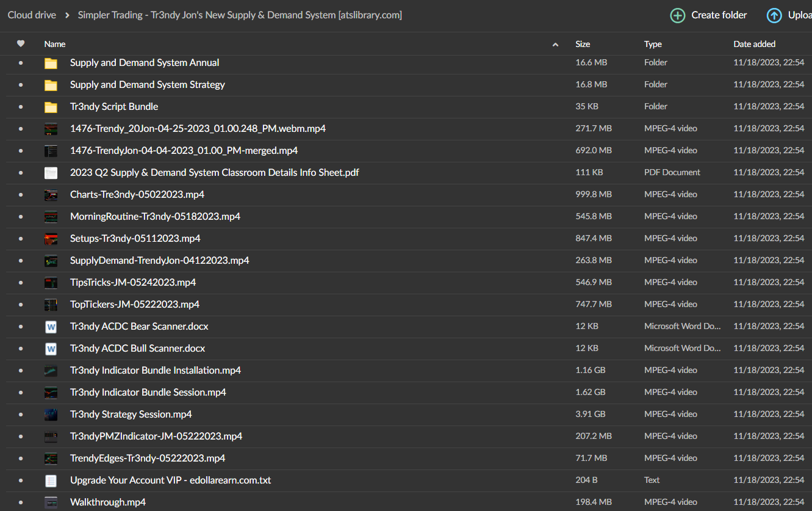This screenshot has height=511, width=812.
Task: Click PDF Document type cell
Action: [672, 173]
